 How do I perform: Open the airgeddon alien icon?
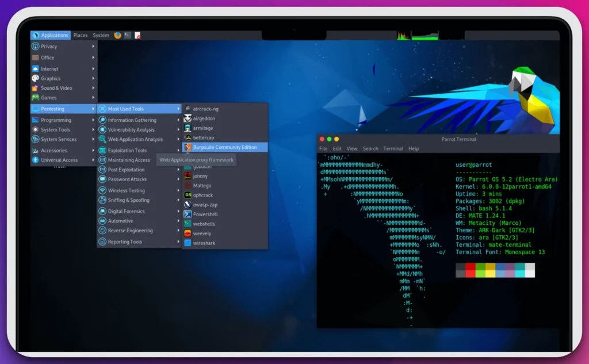[188, 117]
